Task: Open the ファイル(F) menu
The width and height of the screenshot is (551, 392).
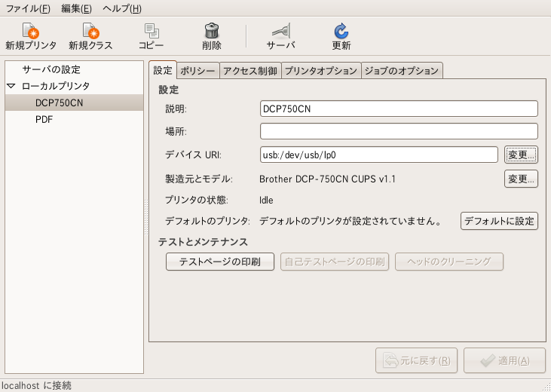Action: [x=28, y=8]
